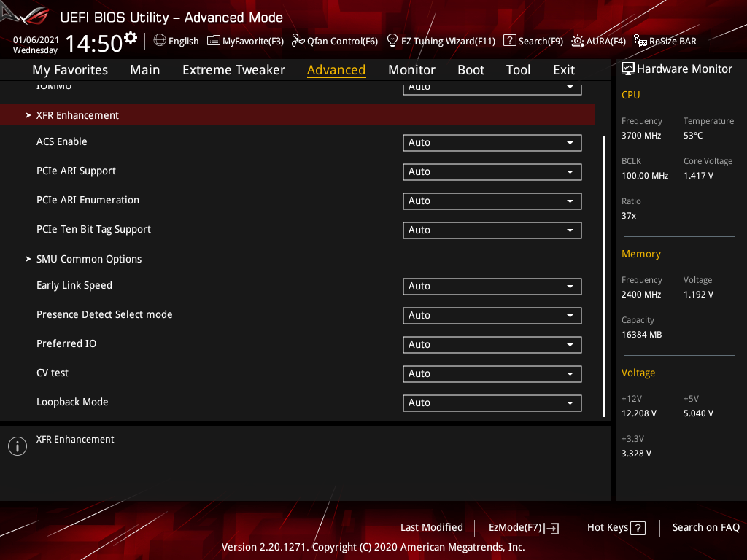Click the PCIe ARI Support label
Viewport: 747px width, 560px height.
coord(76,171)
